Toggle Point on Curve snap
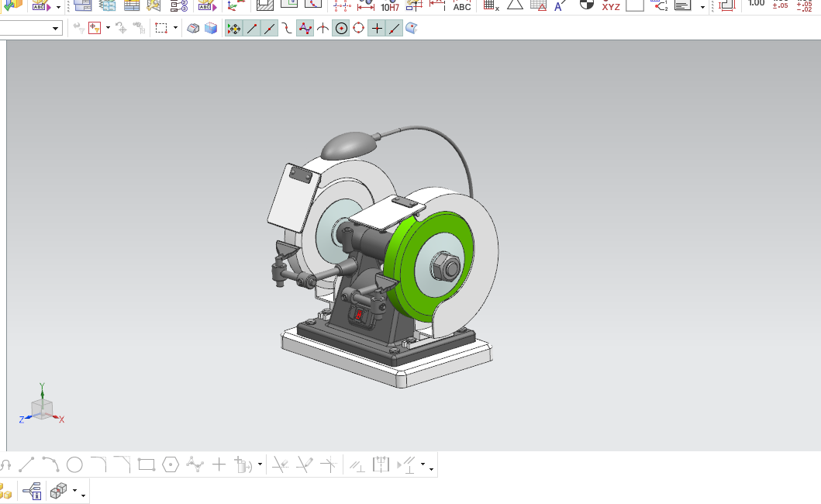 (395, 28)
